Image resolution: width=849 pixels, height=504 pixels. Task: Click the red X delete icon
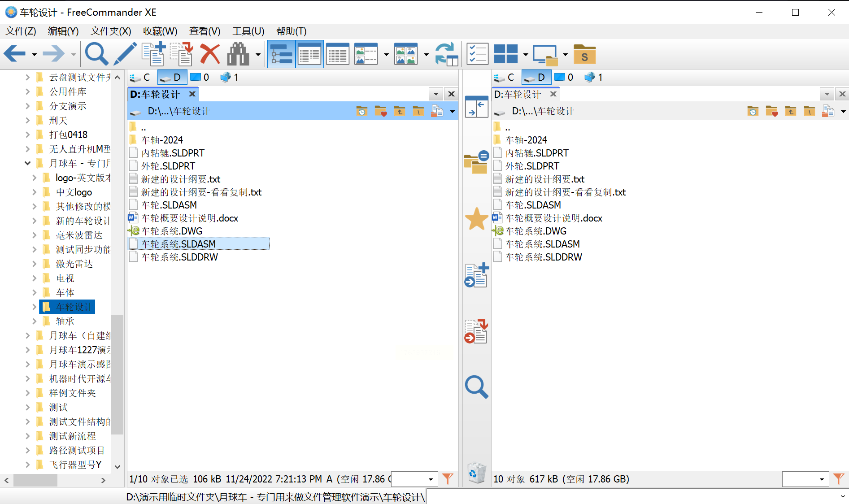(x=210, y=54)
